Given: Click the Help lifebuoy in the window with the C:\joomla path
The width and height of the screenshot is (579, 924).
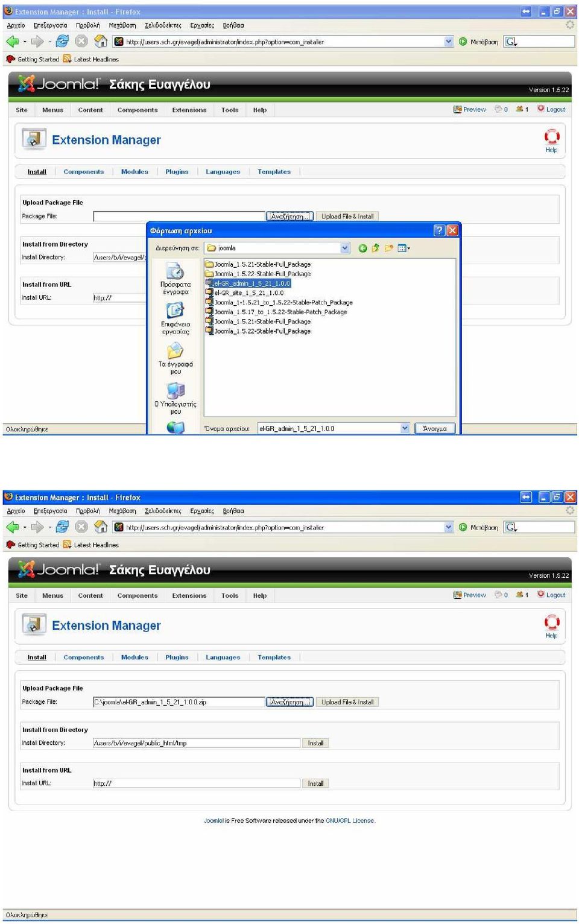Looking at the screenshot, I should tap(551, 622).
